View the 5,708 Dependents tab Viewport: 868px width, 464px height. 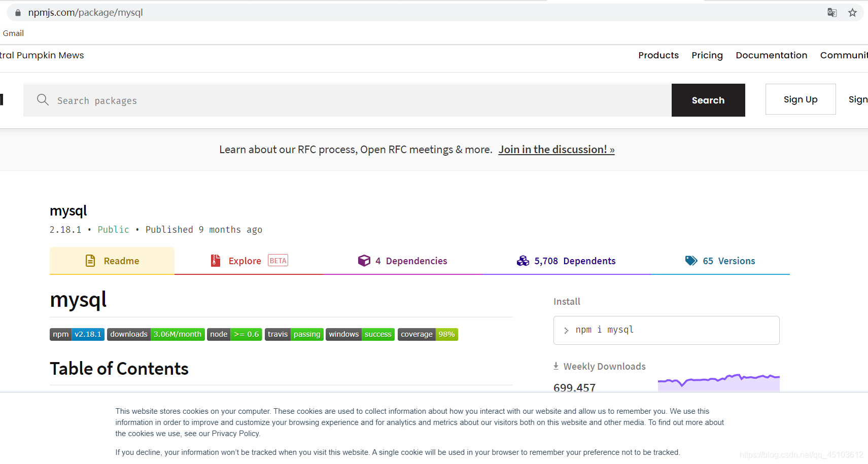[x=566, y=261]
